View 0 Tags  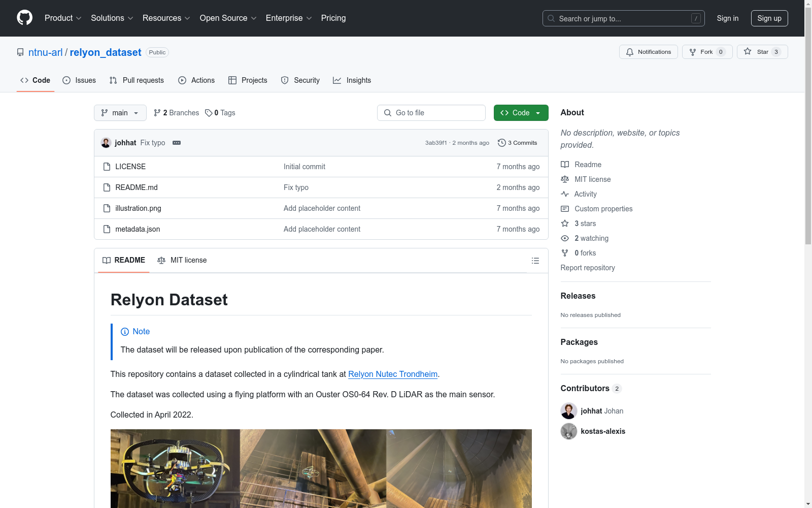[220, 113]
